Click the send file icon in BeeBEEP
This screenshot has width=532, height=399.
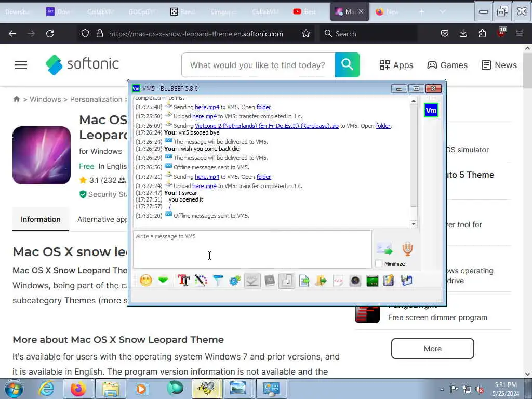click(304, 281)
